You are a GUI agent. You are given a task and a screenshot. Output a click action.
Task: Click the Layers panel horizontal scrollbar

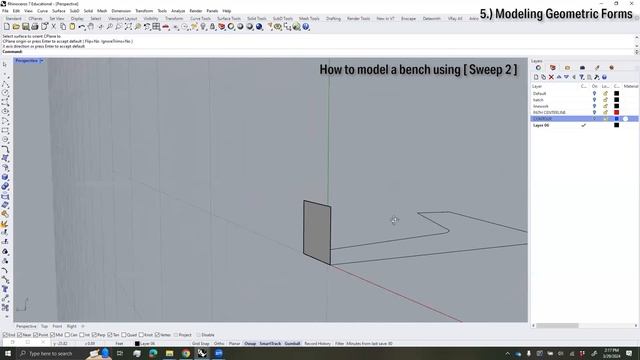[557, 326]
